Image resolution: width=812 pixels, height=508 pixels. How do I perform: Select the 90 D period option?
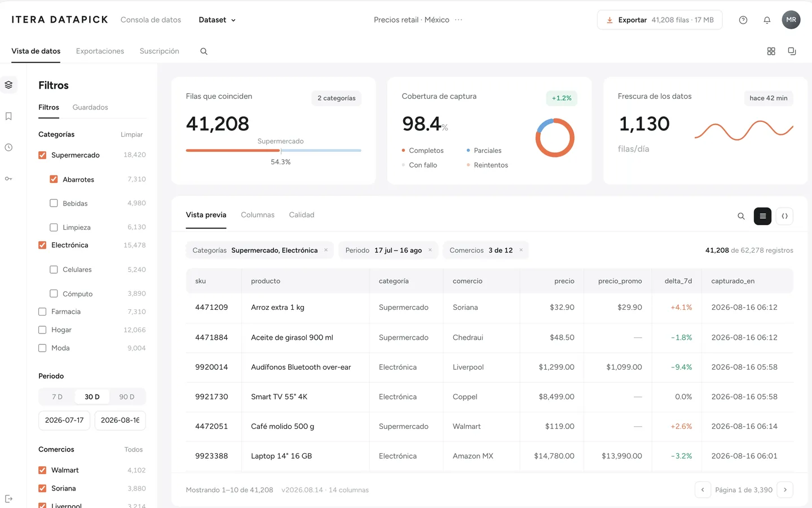[127, 397]
